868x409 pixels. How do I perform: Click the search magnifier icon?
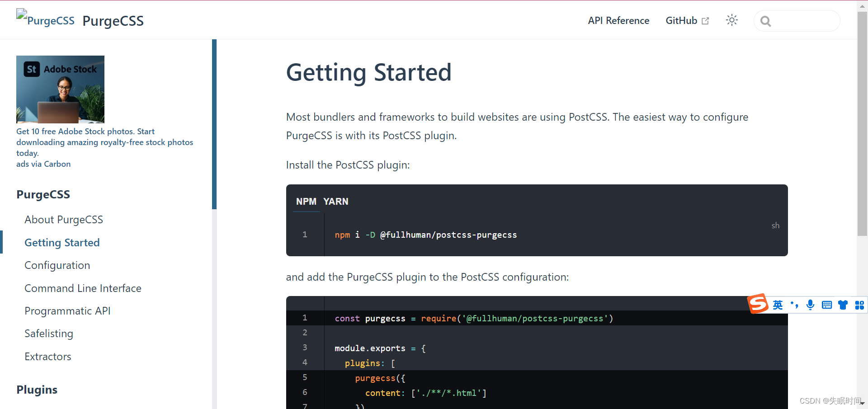tap(765, 21)
